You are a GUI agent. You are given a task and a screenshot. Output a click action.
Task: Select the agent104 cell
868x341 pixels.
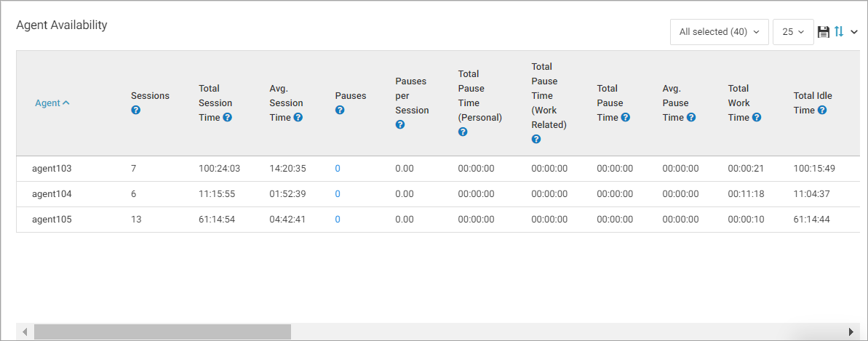[x=52, y=193]
